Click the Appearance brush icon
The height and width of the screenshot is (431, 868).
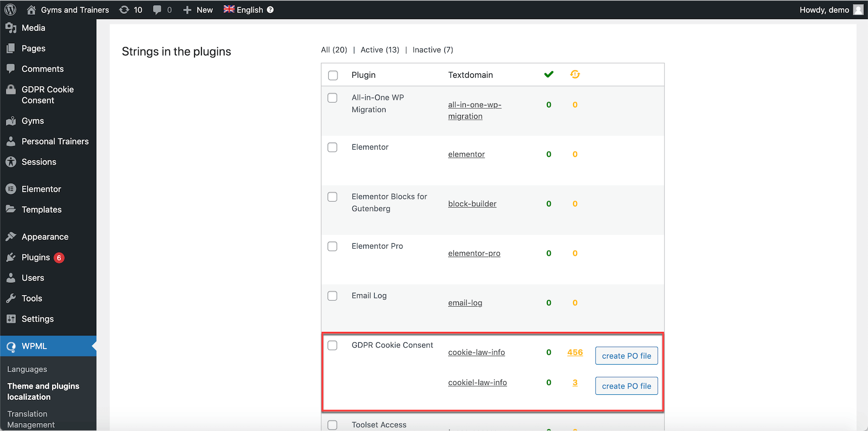pyautogui.click(x=11, y=236)
